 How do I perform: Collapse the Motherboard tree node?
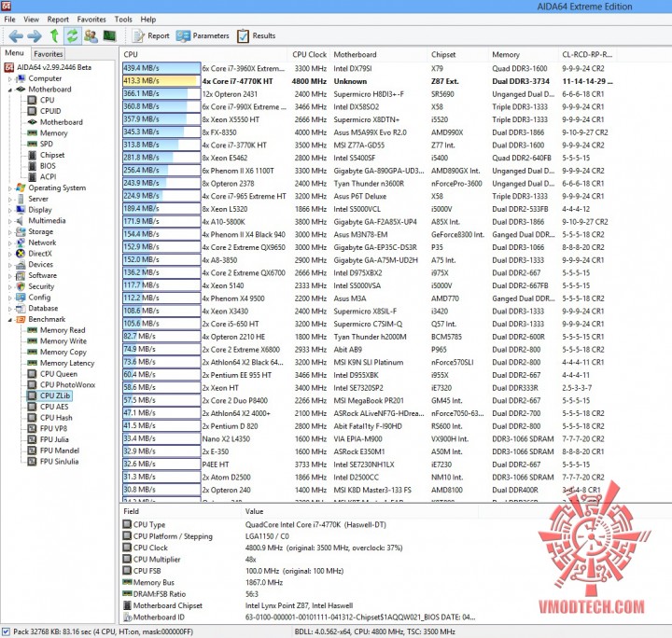(x=10, y=90)
